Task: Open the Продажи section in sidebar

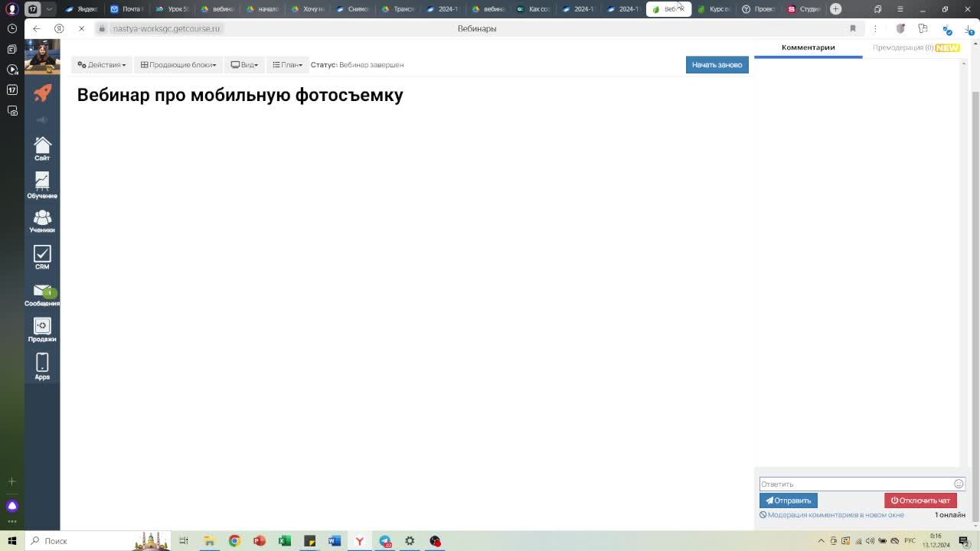Action: [42, 331]
